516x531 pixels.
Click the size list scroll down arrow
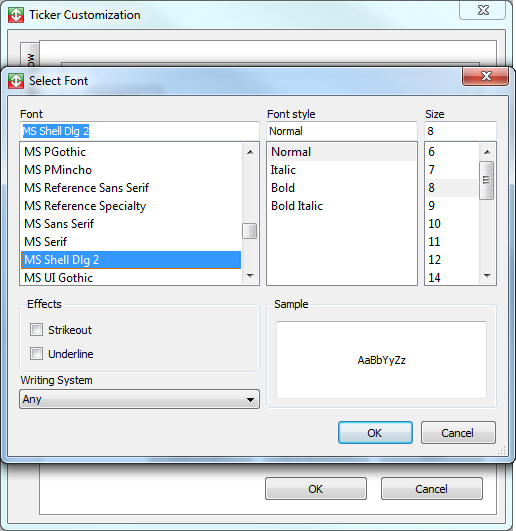(487, 276)
